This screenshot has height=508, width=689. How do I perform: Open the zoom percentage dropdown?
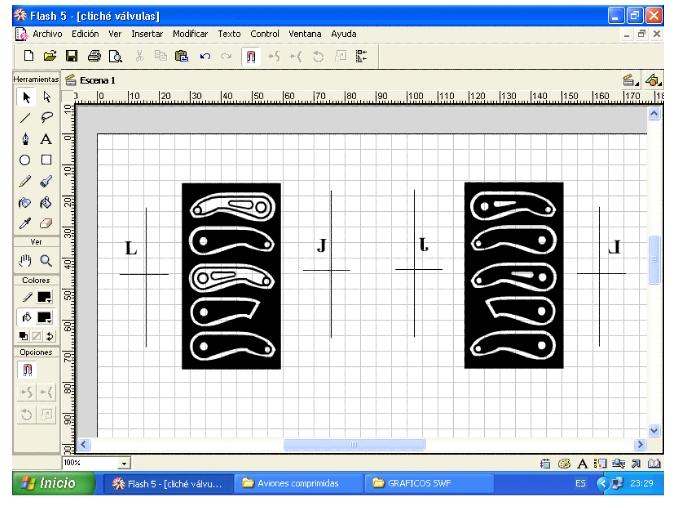pos(125,465)
